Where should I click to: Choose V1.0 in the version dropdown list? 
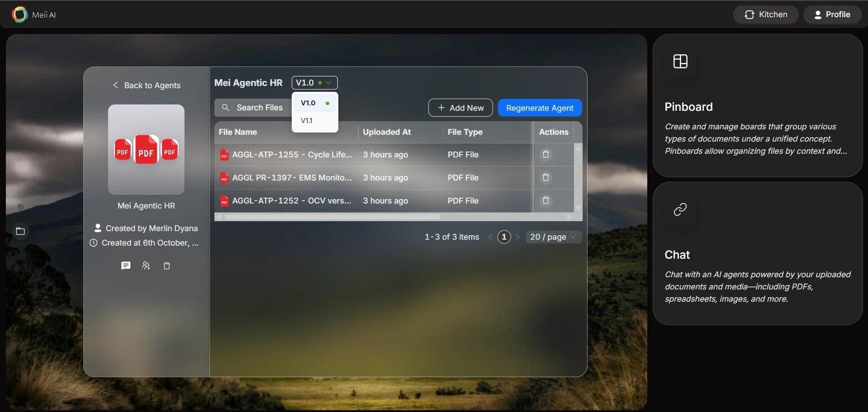coord(308,103)
